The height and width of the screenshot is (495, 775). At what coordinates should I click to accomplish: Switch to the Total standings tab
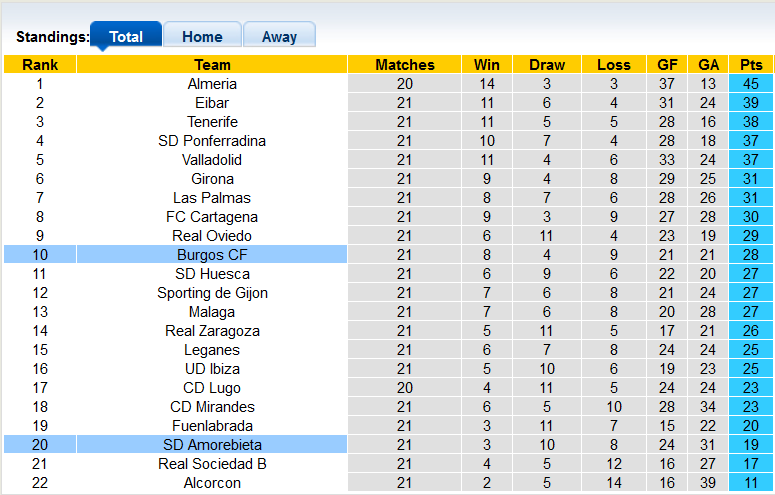click(x=126, y=37)
